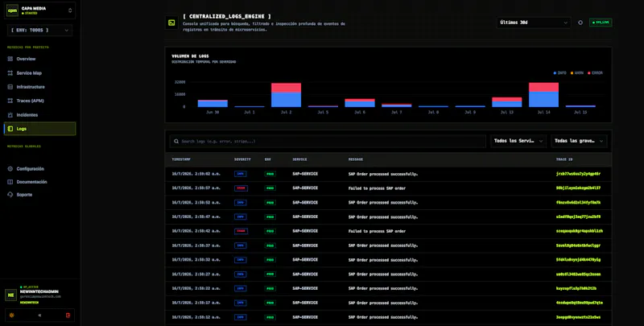Screen dimensions: 644x326
Task: Open the trace ID link in the 2:58:47 row
Action: pyautogui.click(x=578, y=217)
